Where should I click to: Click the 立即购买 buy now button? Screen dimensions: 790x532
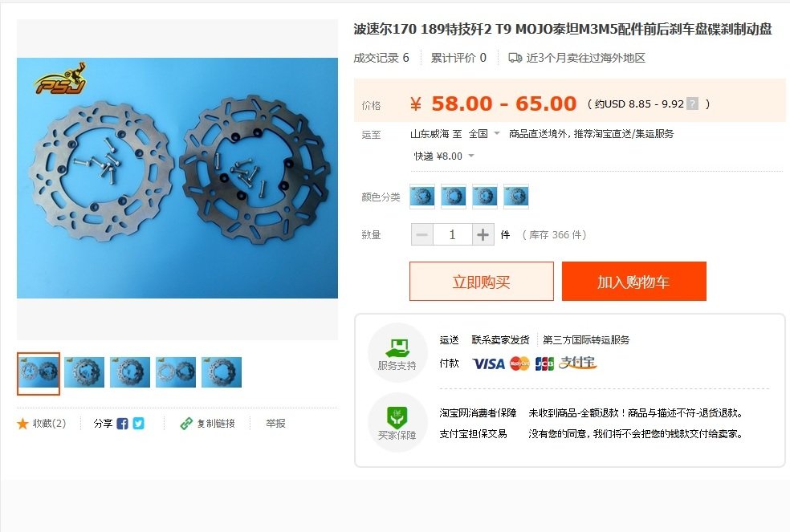point(481,282)
